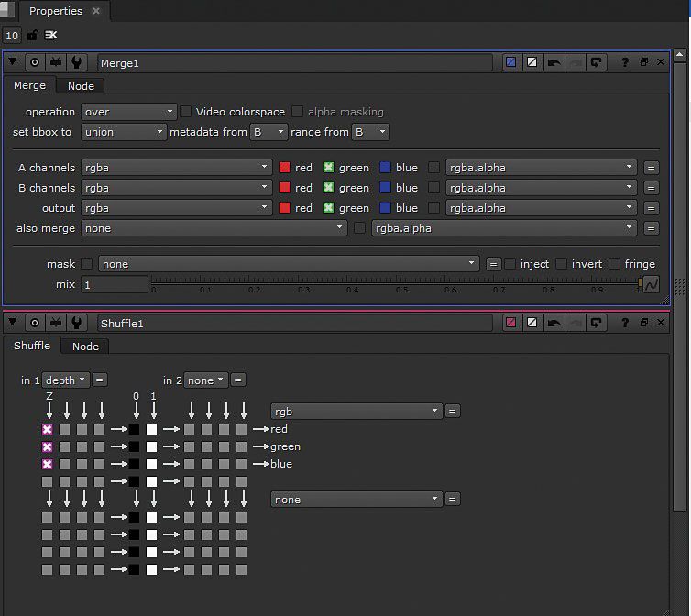Click the equals button beside rgb output
The width and height of the screenshot is (691, 616).
coord(453,412)
